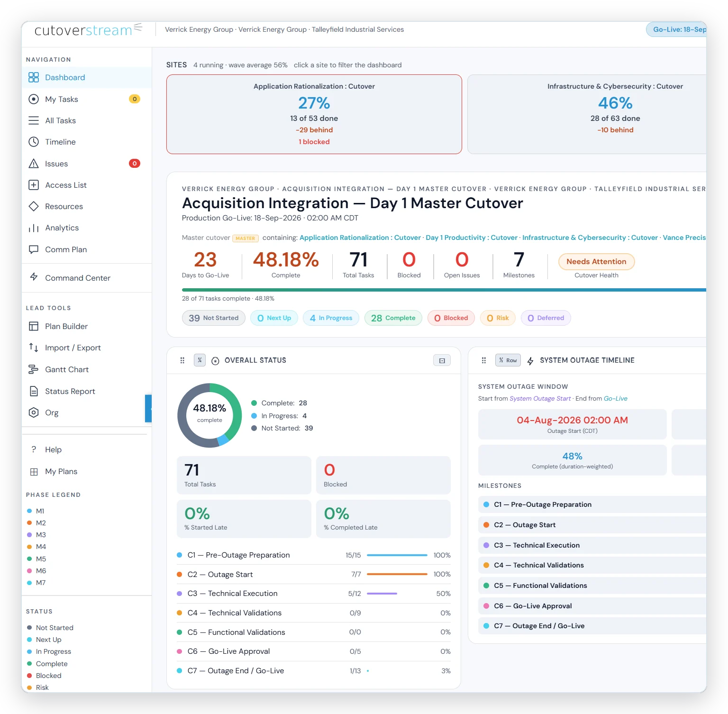This screenshot has width=728, height=714.
Task: Open the Issues menu item
Action: 87,164
